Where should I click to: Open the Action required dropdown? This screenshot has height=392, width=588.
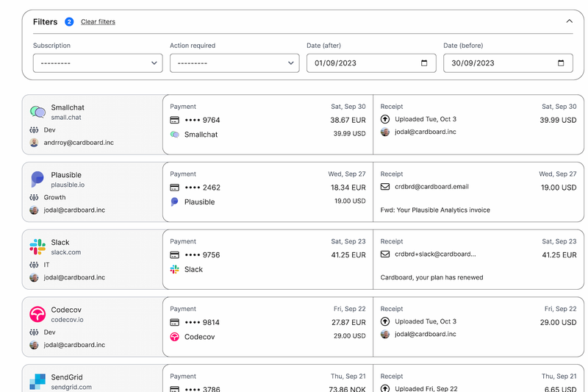click(234, 63)
